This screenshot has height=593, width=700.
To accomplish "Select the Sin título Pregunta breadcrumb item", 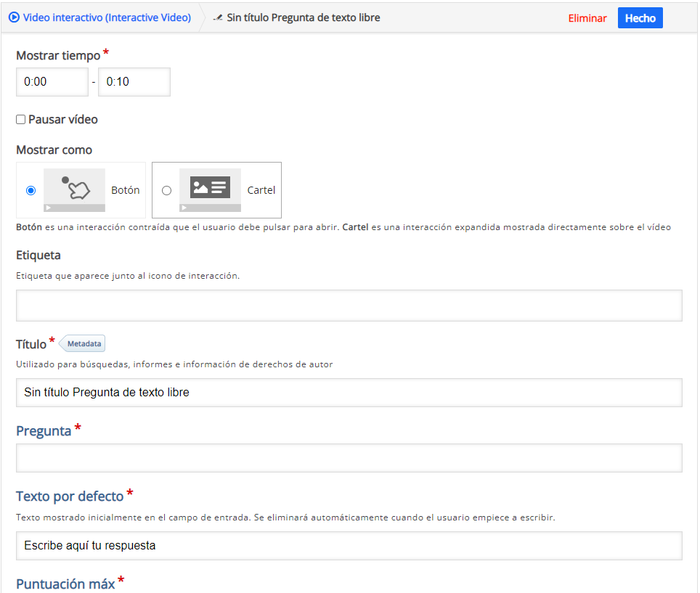I will point(303,17).
